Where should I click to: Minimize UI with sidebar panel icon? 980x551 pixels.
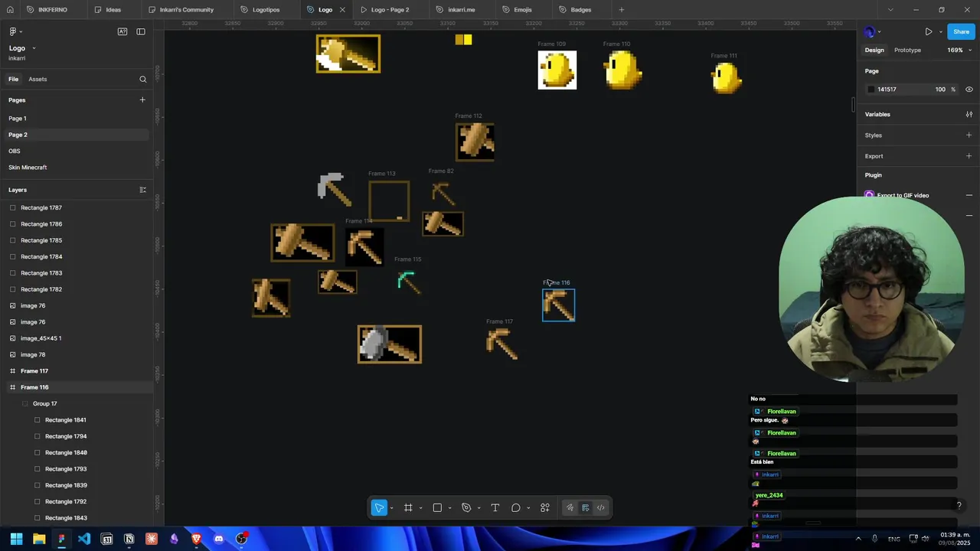coord(141,31)
